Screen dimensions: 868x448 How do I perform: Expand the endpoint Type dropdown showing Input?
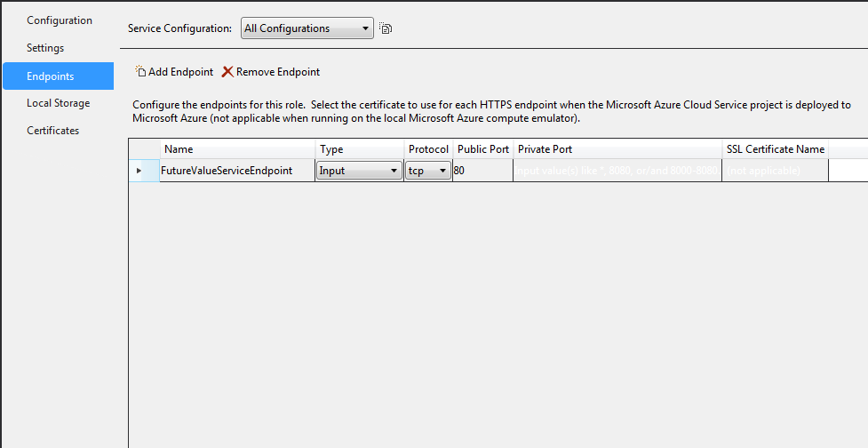[359, 171]
